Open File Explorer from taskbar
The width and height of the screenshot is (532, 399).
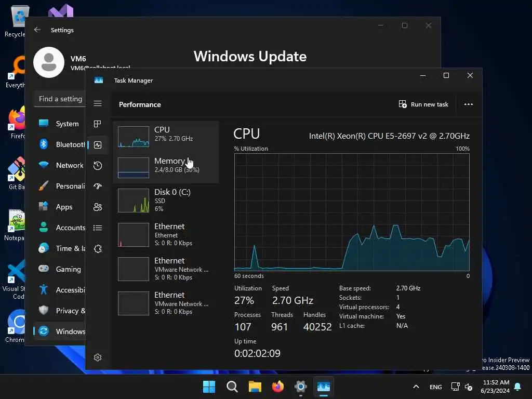click(255, 387)
